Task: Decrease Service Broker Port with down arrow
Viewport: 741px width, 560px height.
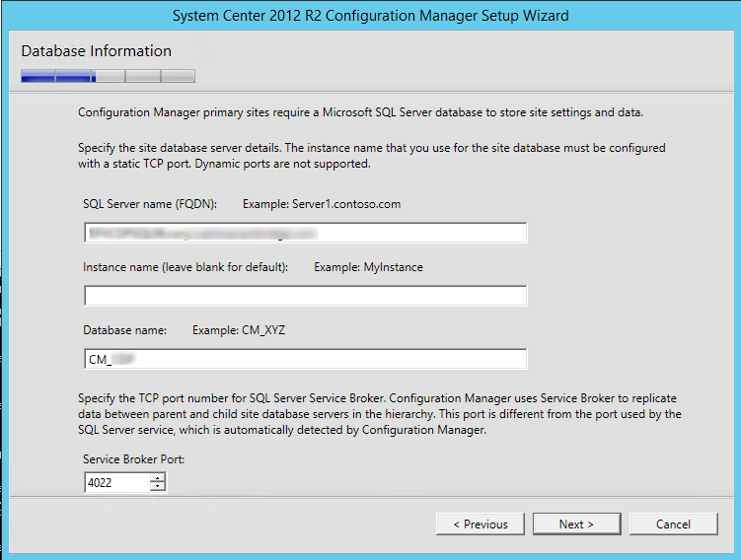Action: click(x=157, y=487)
